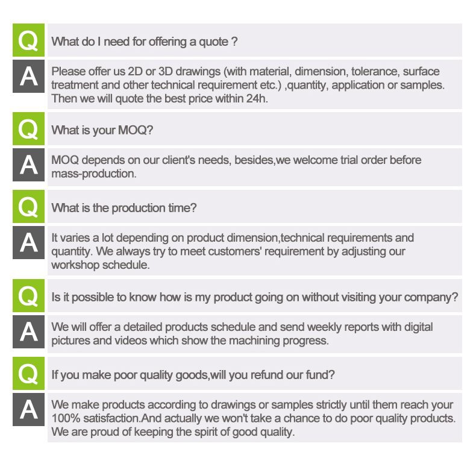The width and height of the screenshot is (476, 449).
Task: Click the answer about 100% satisfaction
Action: 253,418
